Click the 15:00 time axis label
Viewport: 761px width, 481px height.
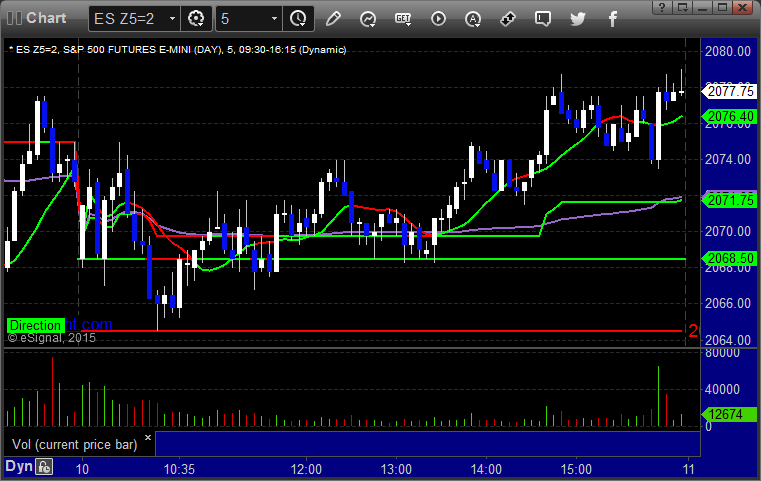pos(576,469)
